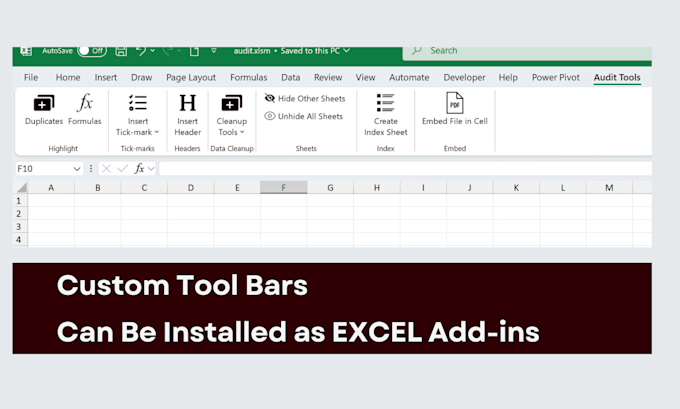Switch to the Home tab

(x=68, y=77)
